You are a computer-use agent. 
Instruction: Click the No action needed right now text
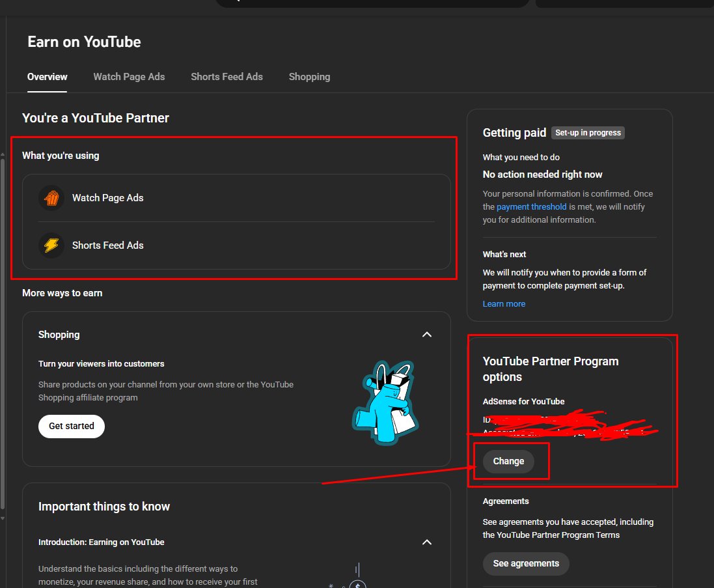(x=542, y=175)
